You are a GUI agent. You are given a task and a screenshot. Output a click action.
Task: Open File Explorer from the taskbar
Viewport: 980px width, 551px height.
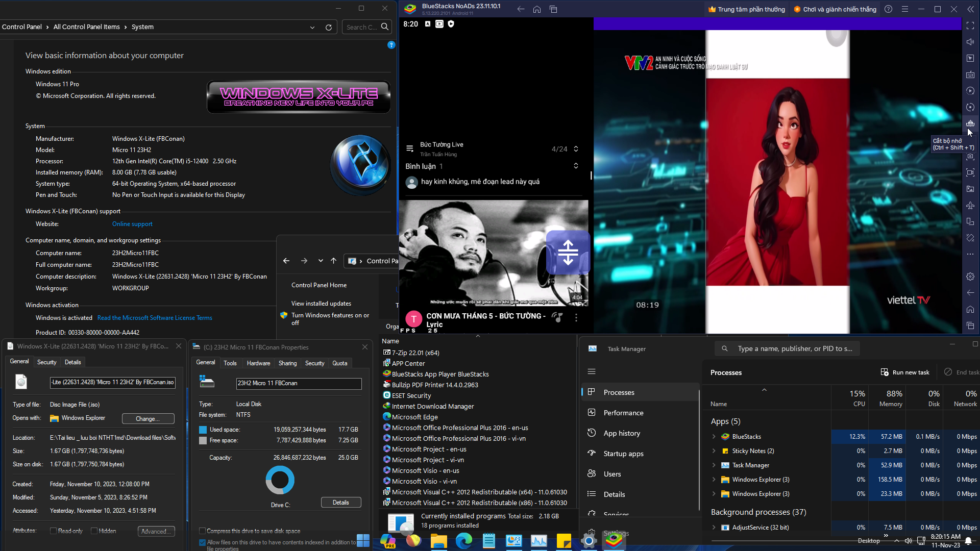(438, 540)
